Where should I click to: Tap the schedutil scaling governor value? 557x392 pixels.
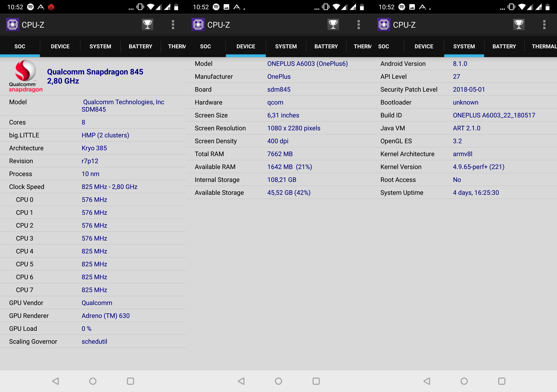coord(94,341)
